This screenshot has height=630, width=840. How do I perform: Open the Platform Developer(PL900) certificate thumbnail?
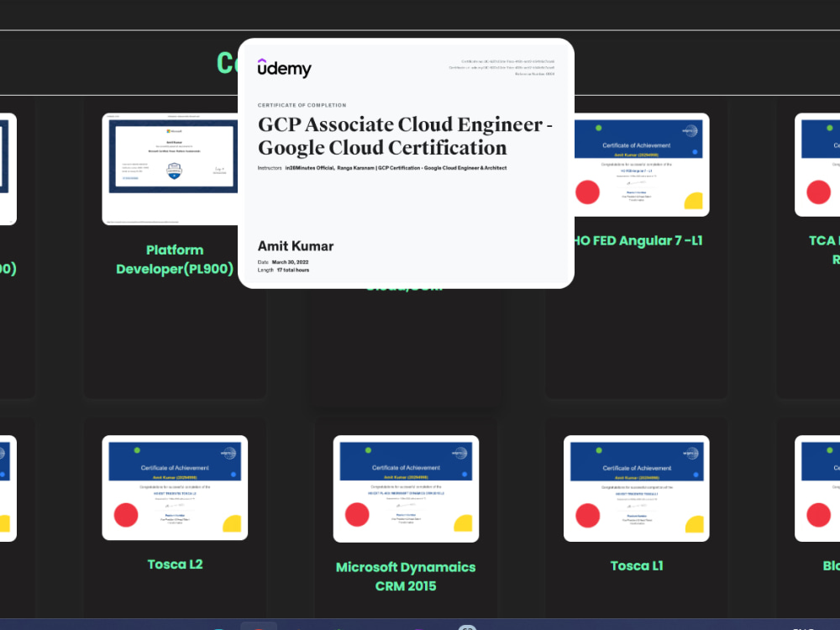170,169
